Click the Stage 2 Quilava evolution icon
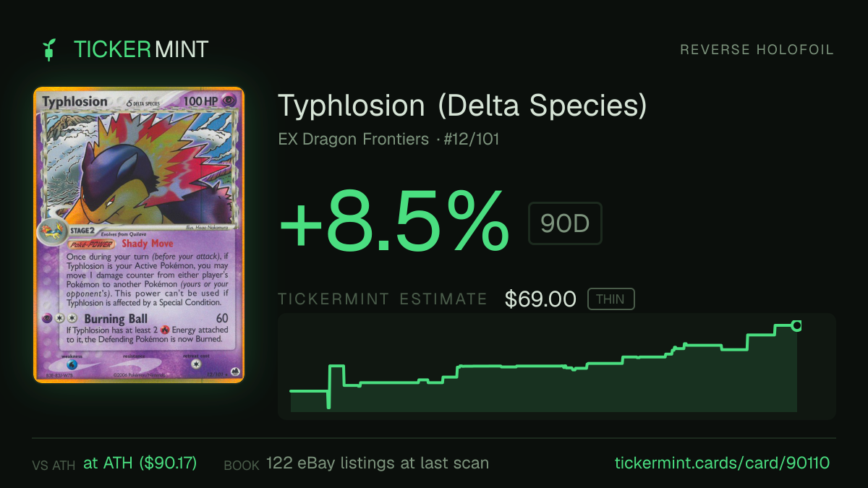 51,233
